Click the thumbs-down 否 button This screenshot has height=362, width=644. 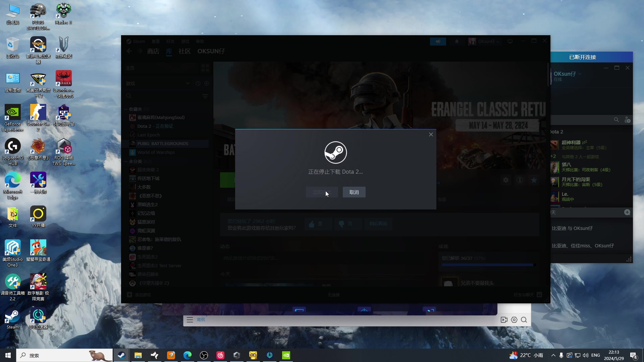click(348, 224)
